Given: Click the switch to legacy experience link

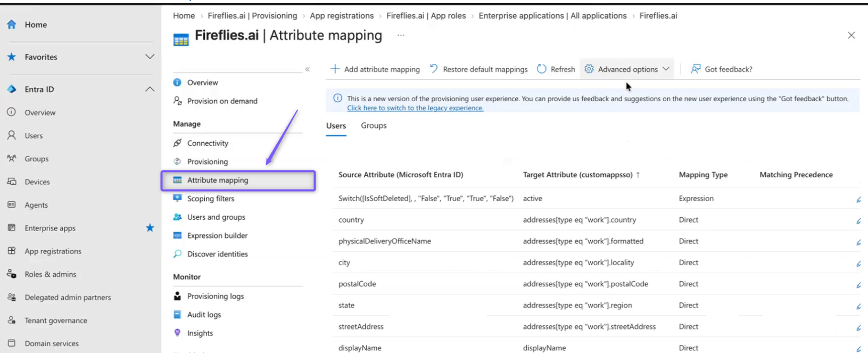Looking at the screenshot, I should click(x=415, y=108).
